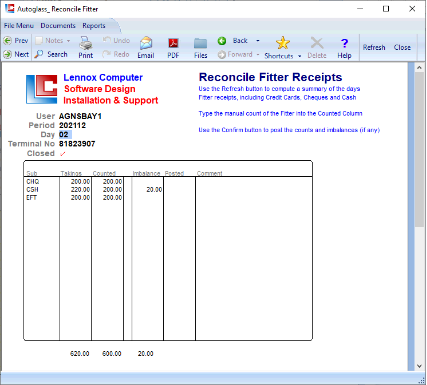Maximize the Reconcile Fitter window
The width and height of the screenshot is (427, 385).
[386, 9]
